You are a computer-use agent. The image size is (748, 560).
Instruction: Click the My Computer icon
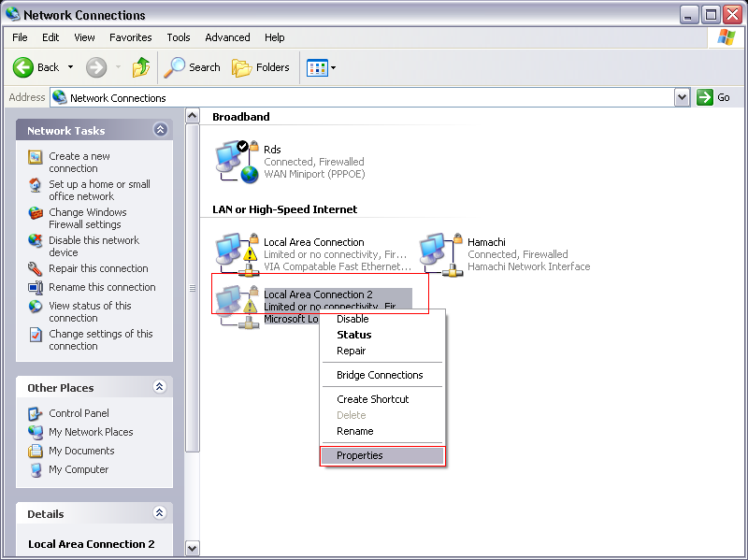click(36, 470)
